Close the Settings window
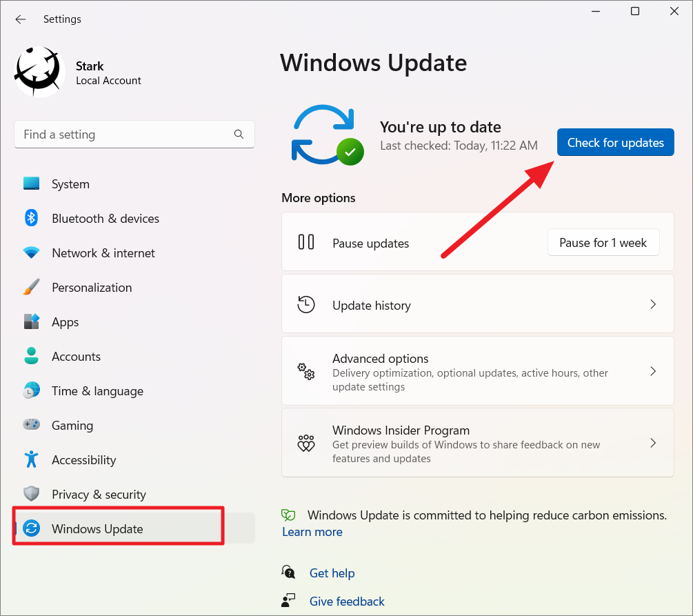 (674, 11)
